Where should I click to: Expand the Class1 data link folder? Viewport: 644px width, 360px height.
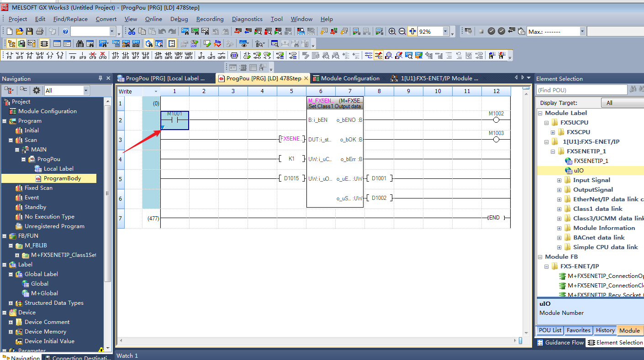coord(559,209)
